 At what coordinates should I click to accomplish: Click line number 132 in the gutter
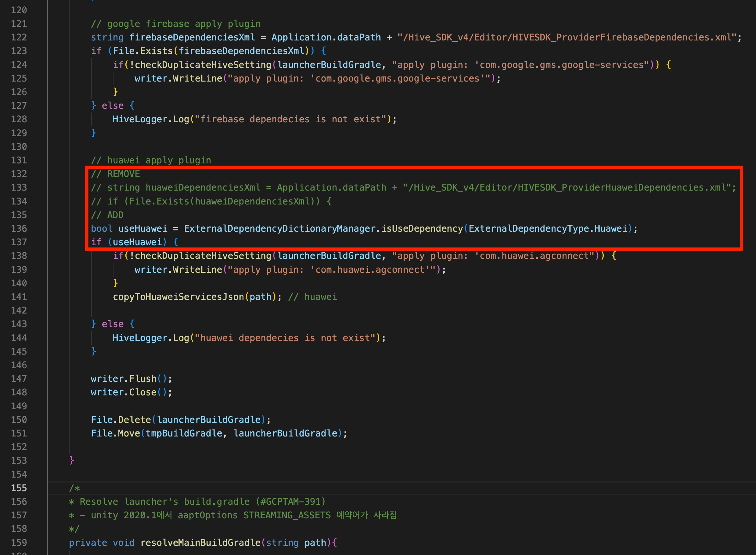point(19,174)
